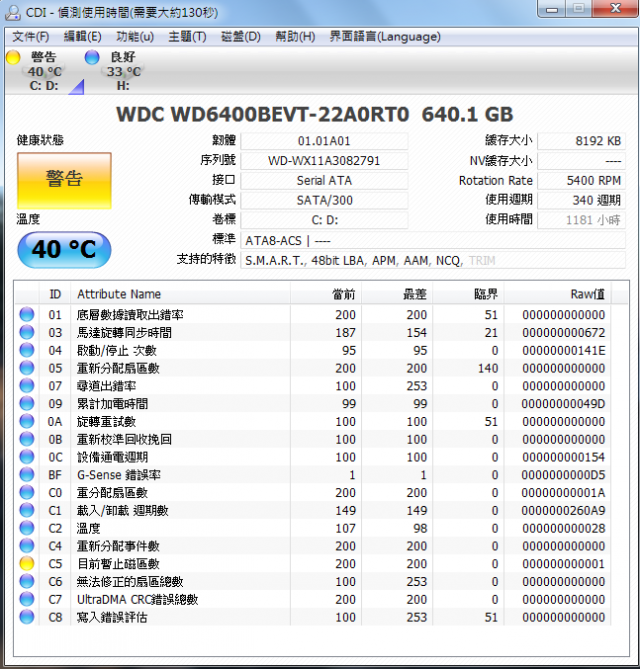Select the H: disk with blue good status icon
640x670 pixels.
[115, 71]
